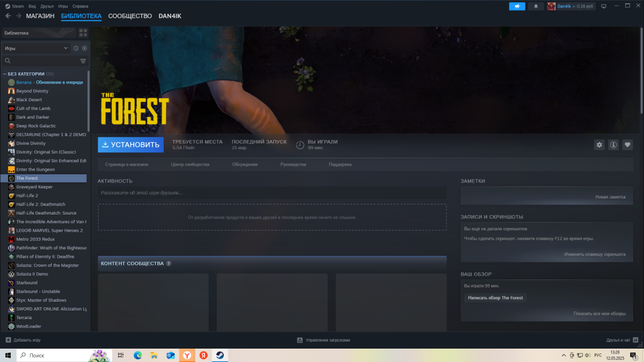Click Написать обзор The Forest button
The image size is (644, 362).
(495, 298)
